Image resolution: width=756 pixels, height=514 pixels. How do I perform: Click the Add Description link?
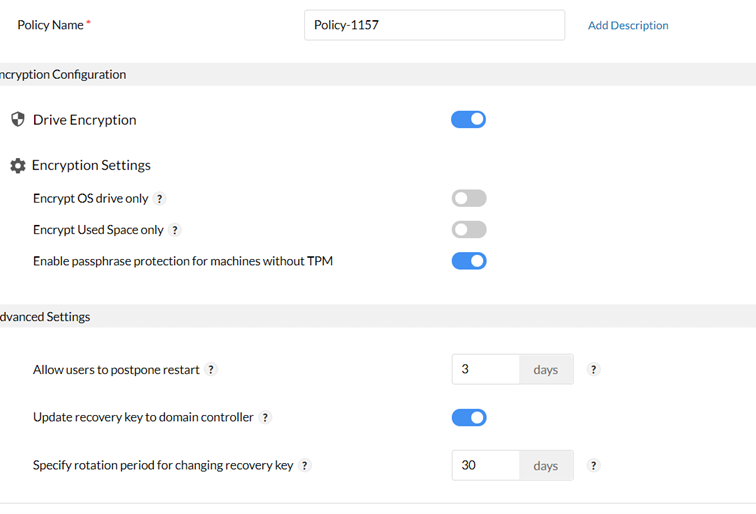click(x=628, y=26)
